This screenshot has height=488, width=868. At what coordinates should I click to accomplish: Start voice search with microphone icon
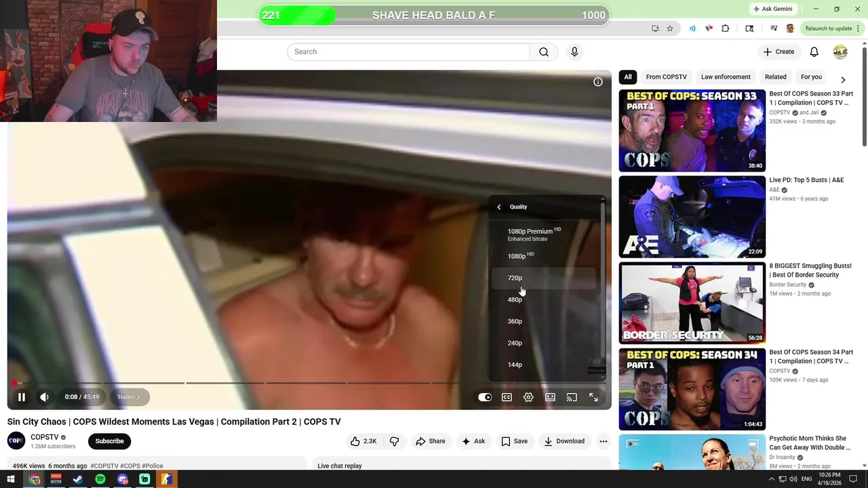pyautogui.click(x=574, y=52)
